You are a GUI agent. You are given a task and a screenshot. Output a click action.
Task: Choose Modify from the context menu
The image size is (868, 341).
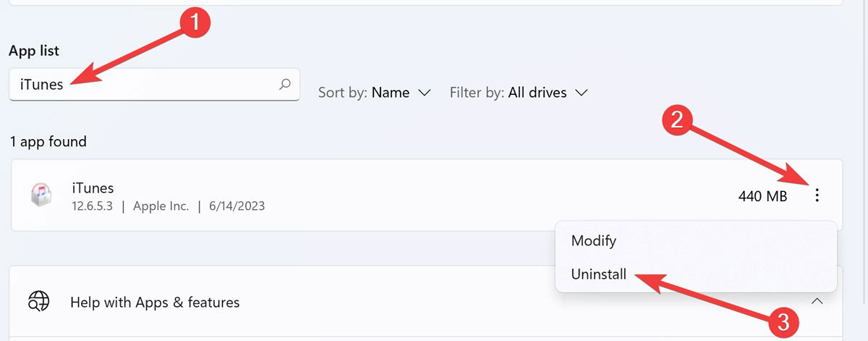[594, 240]
